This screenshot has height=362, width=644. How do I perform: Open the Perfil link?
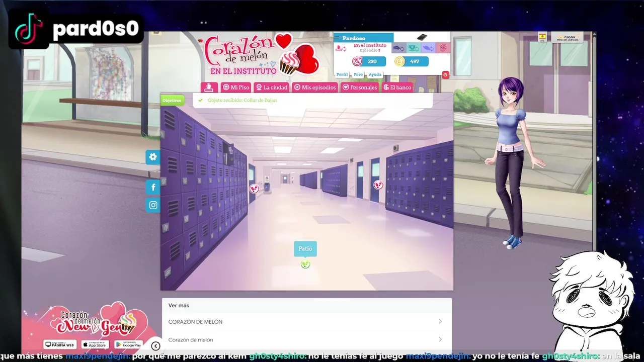[342, 74]
